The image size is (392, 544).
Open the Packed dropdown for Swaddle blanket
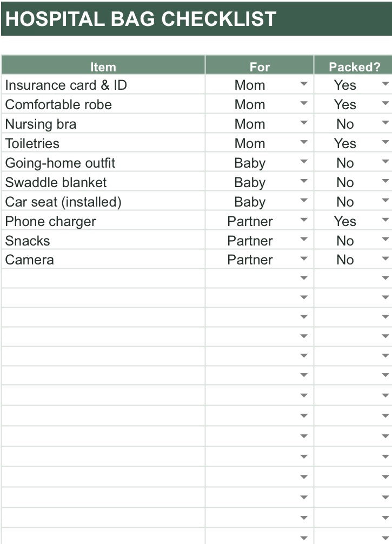point(385,181)
